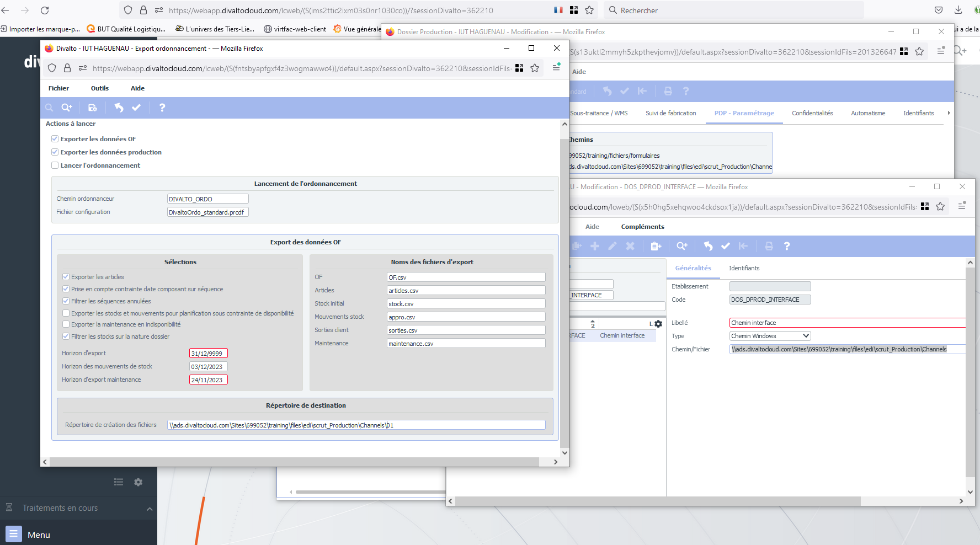Click the 'Chemin ordonnanceur' field DIVALTO_ORDO
Image resolution: width=980 pixels, height=545 pixels.
pos(208,199)
